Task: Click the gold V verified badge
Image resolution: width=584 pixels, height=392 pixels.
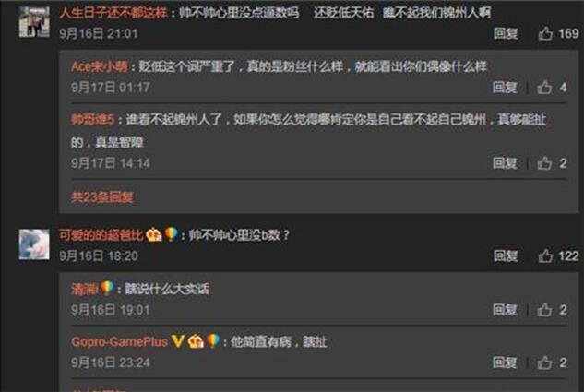Action: [178, 341]
